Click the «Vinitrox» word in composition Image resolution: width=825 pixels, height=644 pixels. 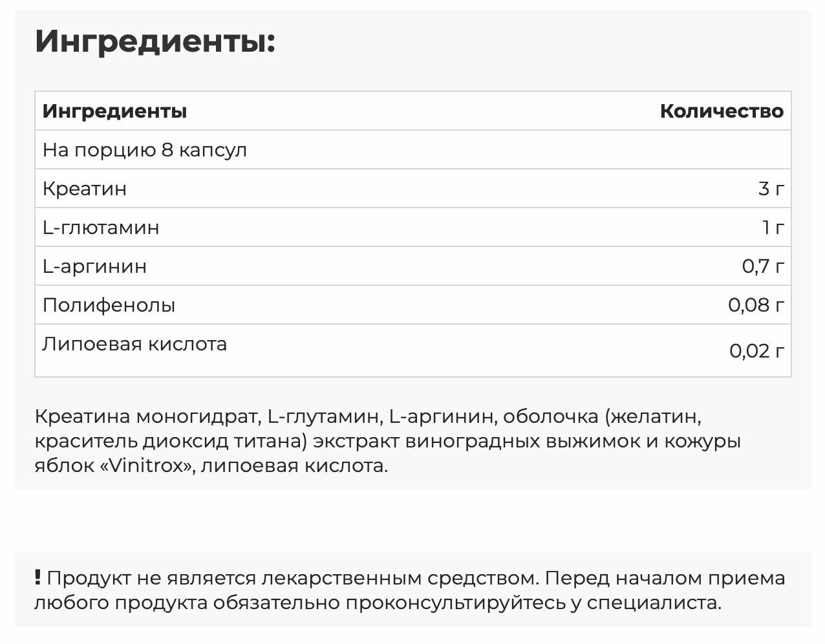point(147,466)
